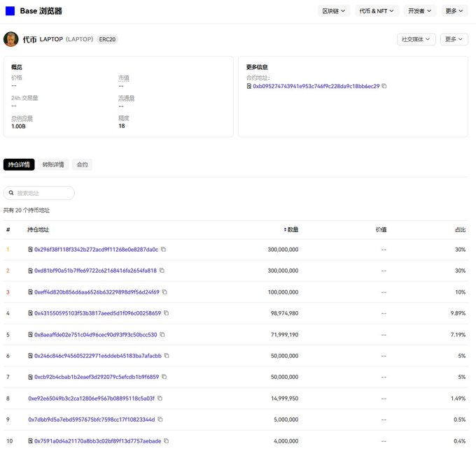Click the Base 浏览器 title

41,11
